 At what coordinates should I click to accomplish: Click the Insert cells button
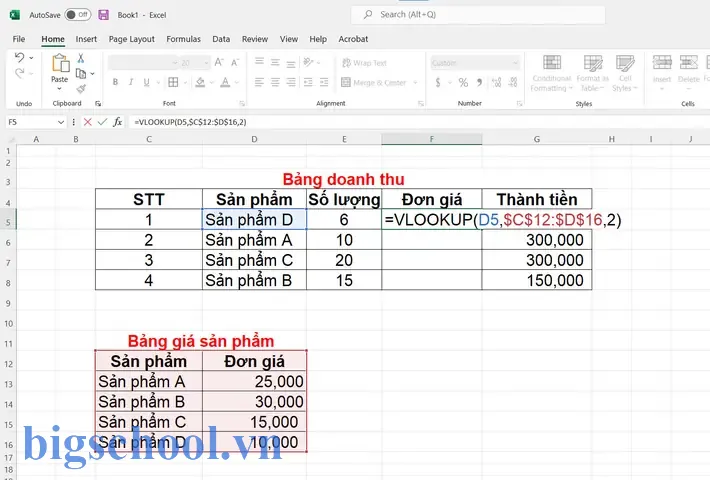click(x=662, y=72)
